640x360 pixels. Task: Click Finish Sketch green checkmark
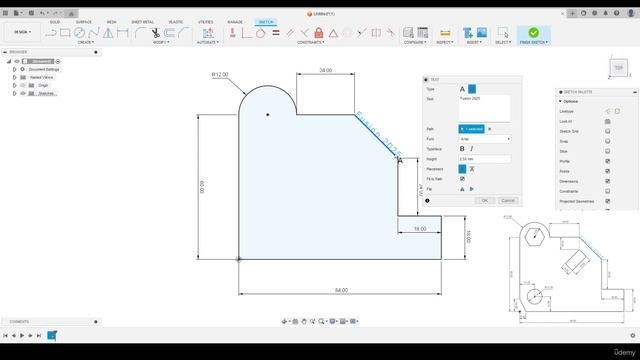(533, 33)
